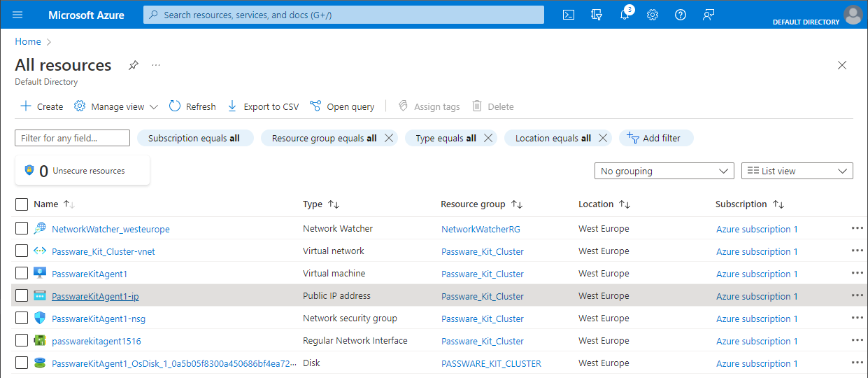The width and height of the screenshot is (868, 378).
Task: Select the NetworkWatcher_westeurope row checkbox
Action: click(x=22, y=228)
